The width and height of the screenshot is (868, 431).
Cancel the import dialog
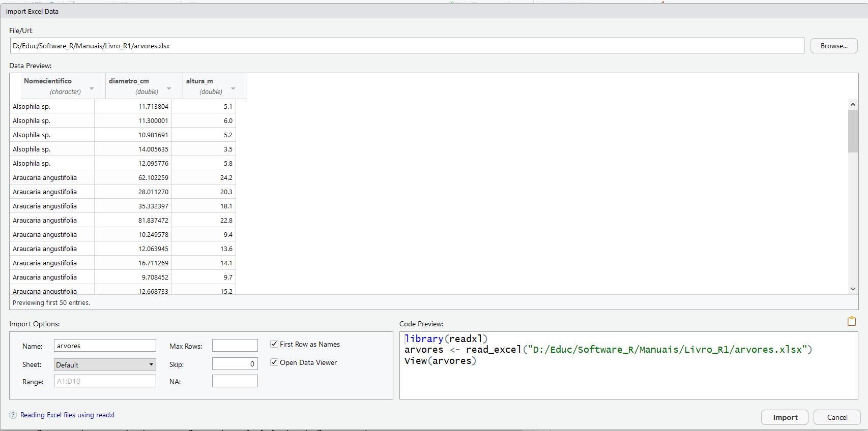pyautogui.click(x=837, y=417)
